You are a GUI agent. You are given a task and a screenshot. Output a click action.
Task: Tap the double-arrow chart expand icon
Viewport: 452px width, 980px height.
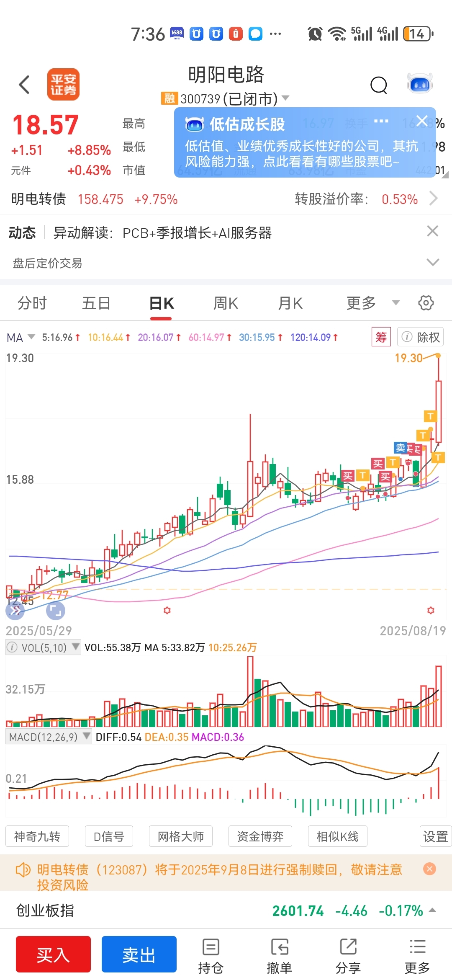pos(15,611)
